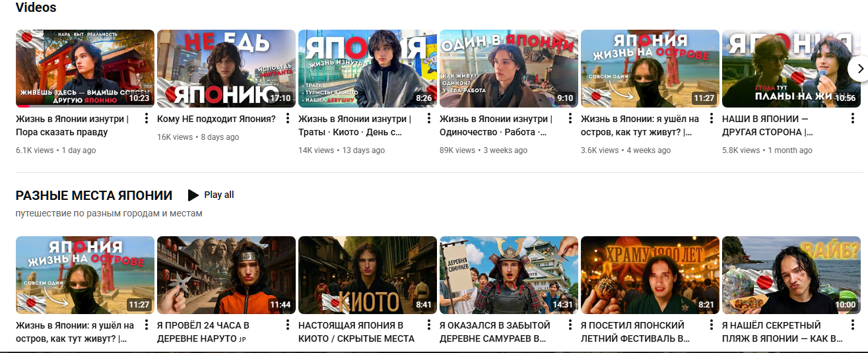Open the РАЗНЫЕ МЕСТА ЯПОНИИ section heading
The width and height of the screenshot is (868, 353).
pos(94,195)
